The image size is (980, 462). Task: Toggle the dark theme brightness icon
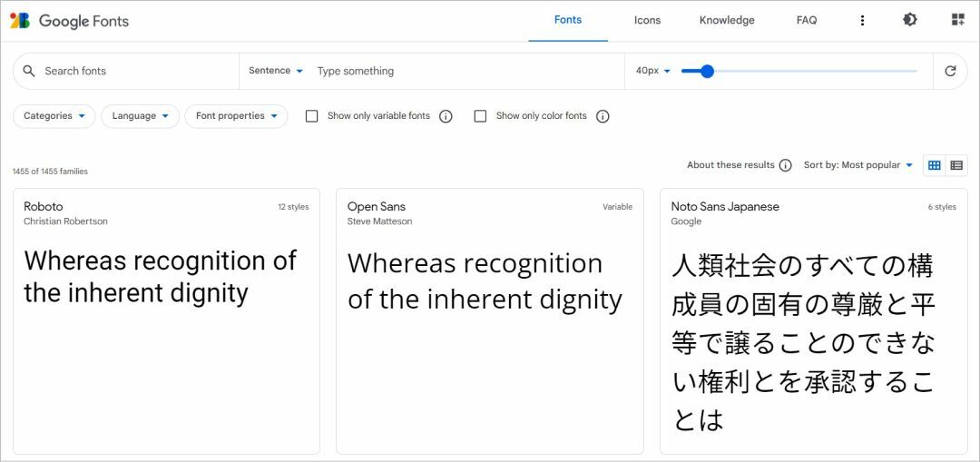(x=910, y=20)
